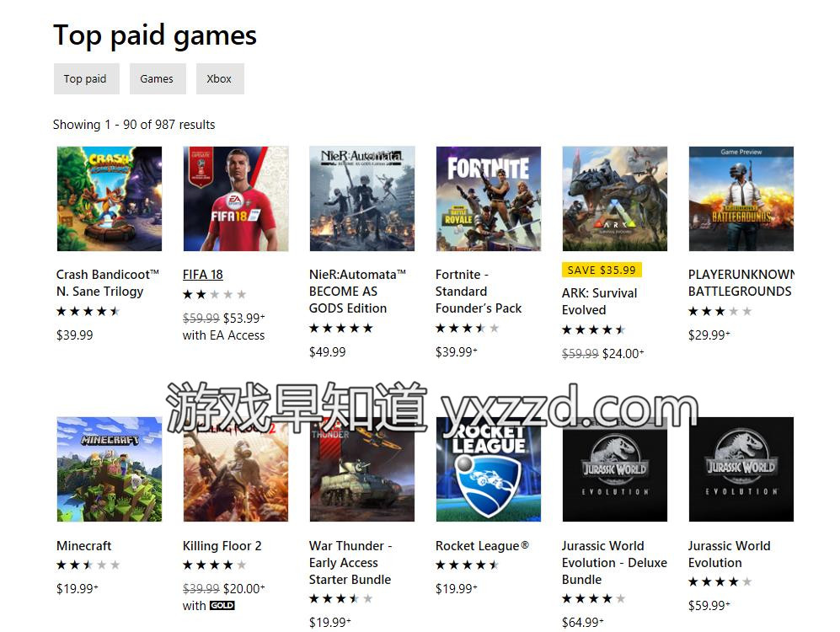Select the Fortnite game cover image
Viewport: 840px width, 632px height.
(489, 199)
